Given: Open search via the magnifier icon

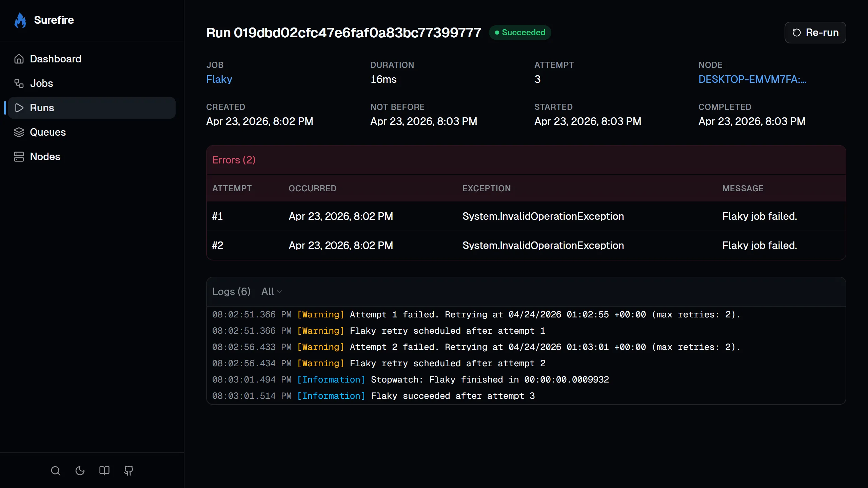Looking at the screenshot, I should coord(56,471).
